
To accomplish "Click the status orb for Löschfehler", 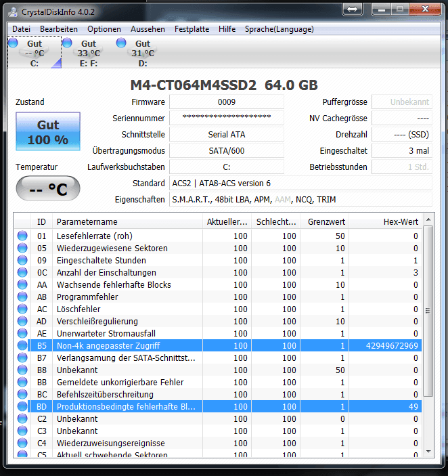I will (x=22, y=309).
